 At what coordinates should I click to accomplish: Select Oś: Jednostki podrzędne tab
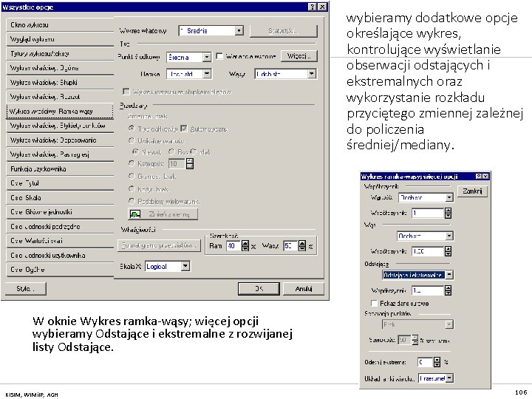point(60,227)
